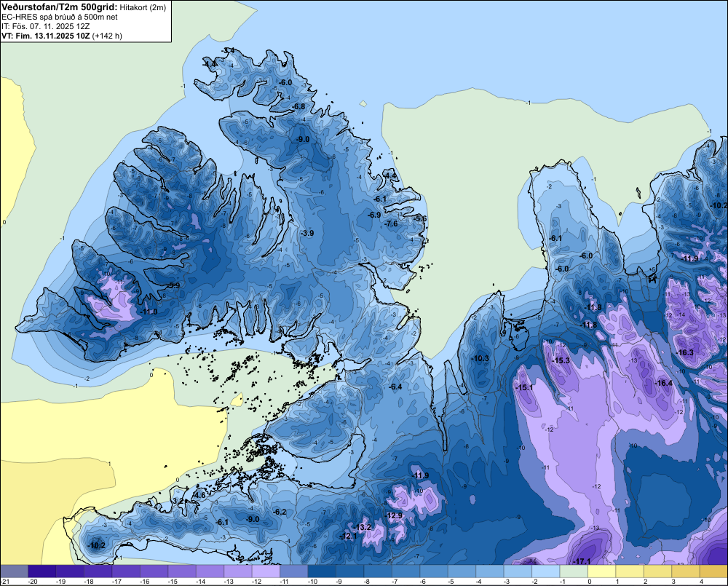Click the legend swatch labeled -6
The height and width of the screenshot is (586, 728).
point(434,571)
